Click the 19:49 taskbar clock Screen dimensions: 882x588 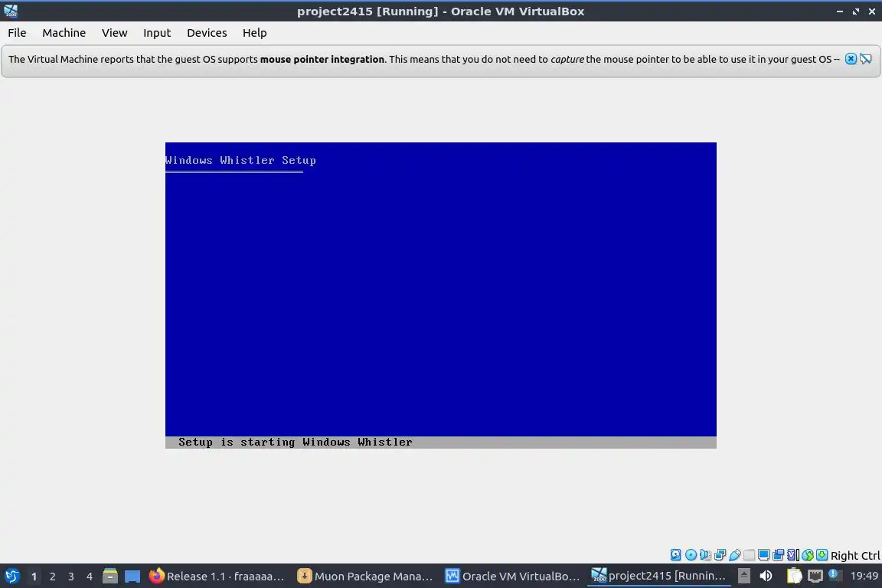(864, 576)
